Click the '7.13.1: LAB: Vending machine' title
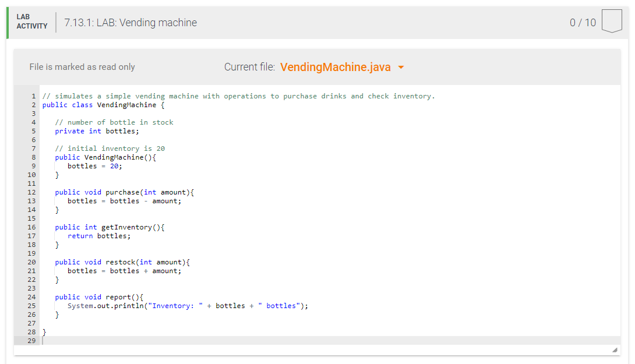The height and width of the screenshot is (364, 635). pos(130,23)
